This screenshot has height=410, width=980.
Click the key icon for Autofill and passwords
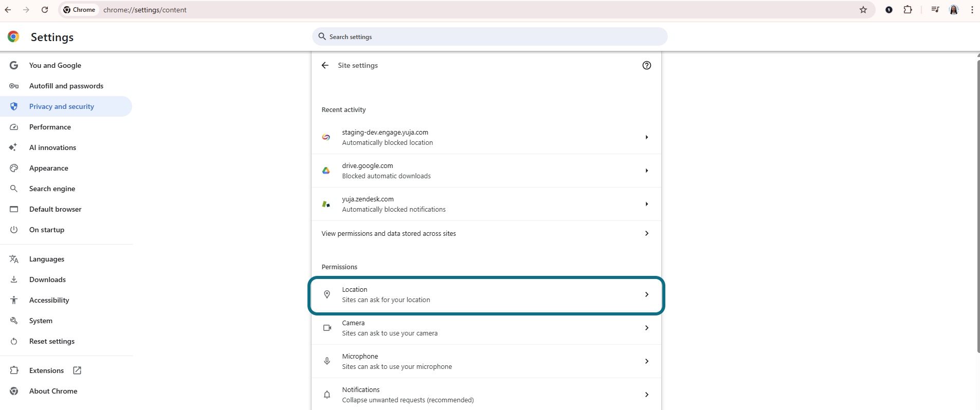tap(14, 86)
